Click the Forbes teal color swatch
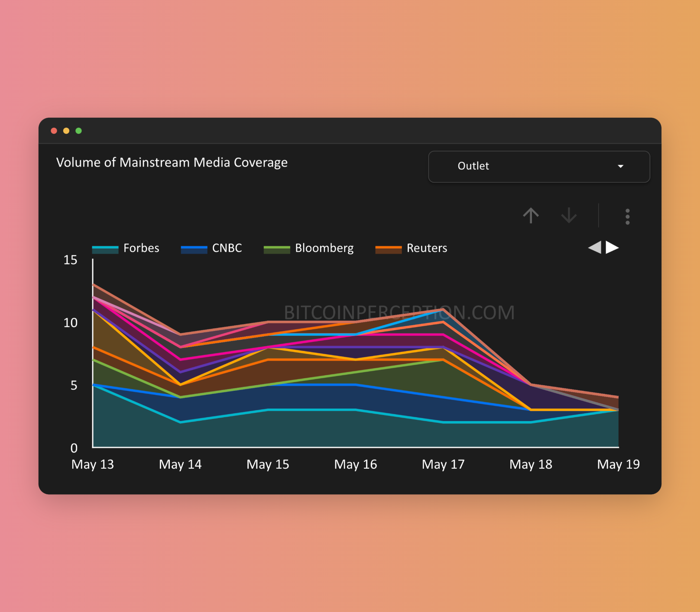The height and width of the screenshot is (612, 700). coord(105,249)
